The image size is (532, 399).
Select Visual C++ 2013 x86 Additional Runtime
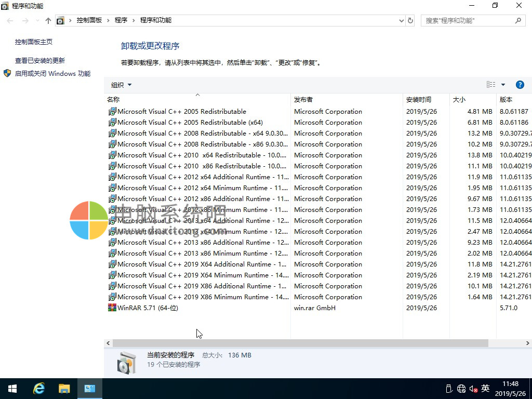tap(318, 242)
